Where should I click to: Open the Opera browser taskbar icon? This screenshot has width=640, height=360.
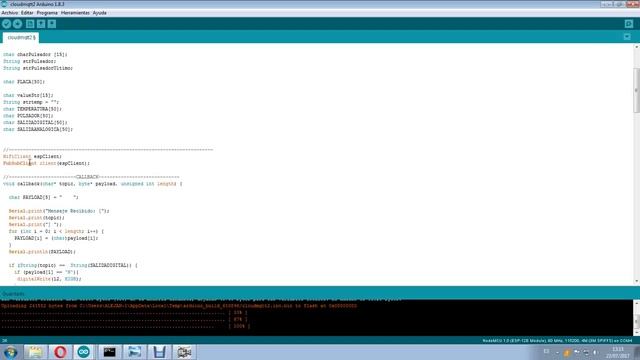(x=60, y=352)
